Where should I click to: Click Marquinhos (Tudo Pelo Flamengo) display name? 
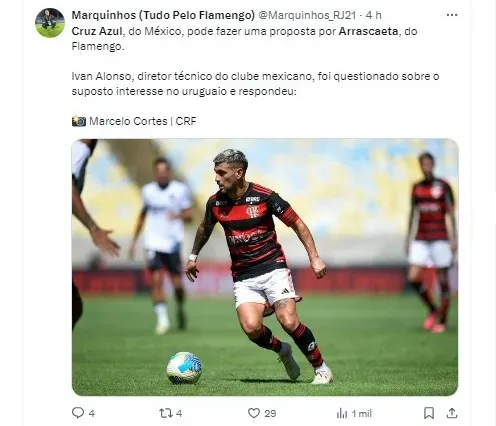click(163, 15)
